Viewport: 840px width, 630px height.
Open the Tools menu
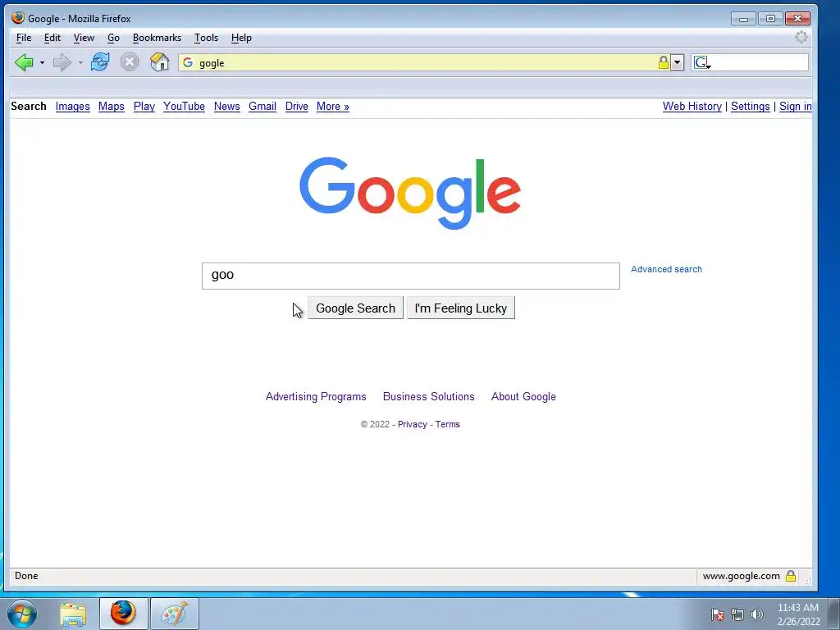point(206,38)
